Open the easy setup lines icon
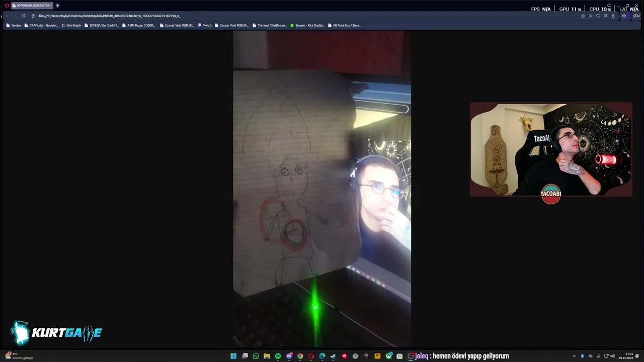 click(x=606, y=16)
